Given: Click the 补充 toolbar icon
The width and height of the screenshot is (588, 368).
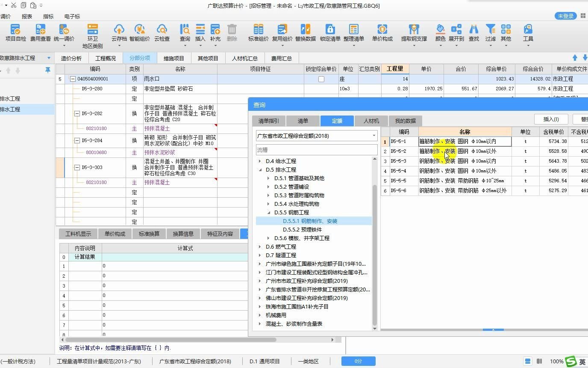Looking at the screenshot, I should [215, 33].
